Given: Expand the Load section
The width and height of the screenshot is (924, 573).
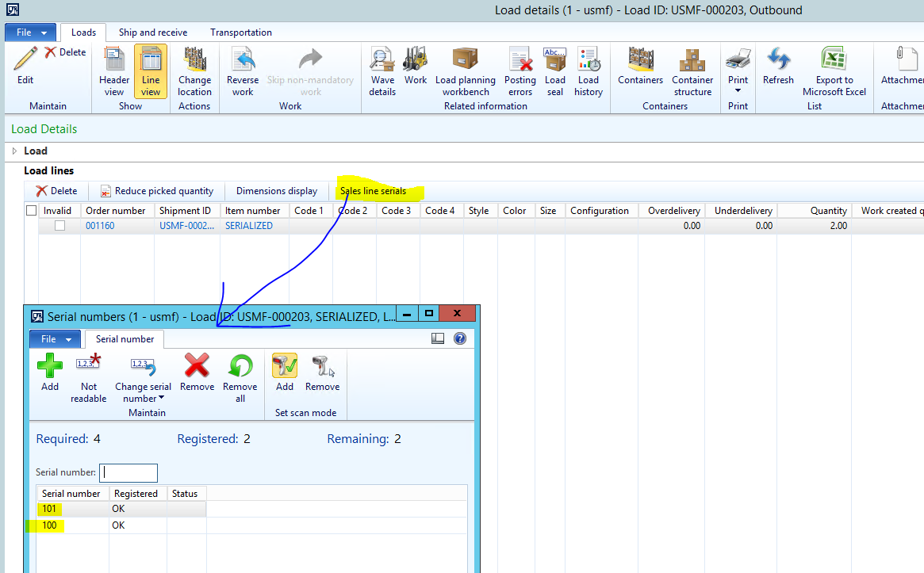Looking at the screenshot, I should point(15,151).
